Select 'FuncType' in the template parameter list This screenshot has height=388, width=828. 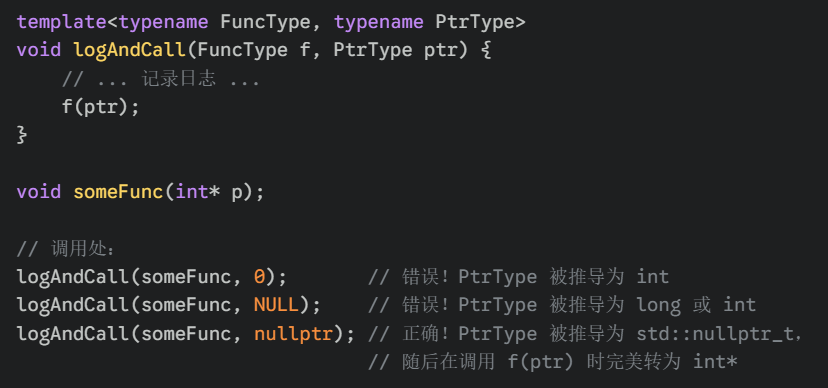(266, 22)
